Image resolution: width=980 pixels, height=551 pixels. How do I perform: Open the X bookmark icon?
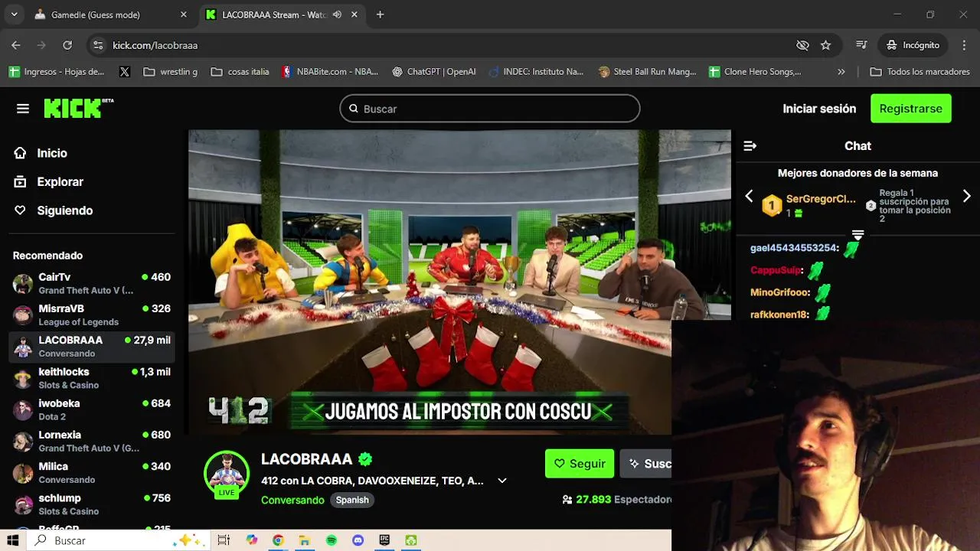[x=125, y=72]
